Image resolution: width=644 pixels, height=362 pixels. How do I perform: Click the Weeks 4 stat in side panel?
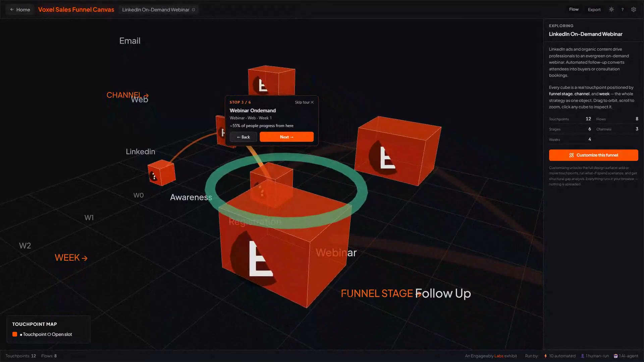[570, 139]
